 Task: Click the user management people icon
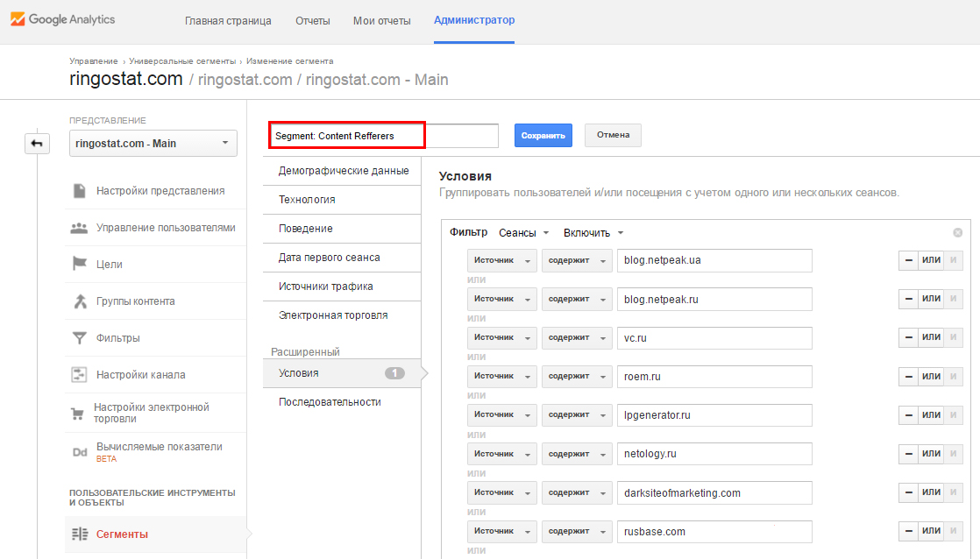[80, 228]
